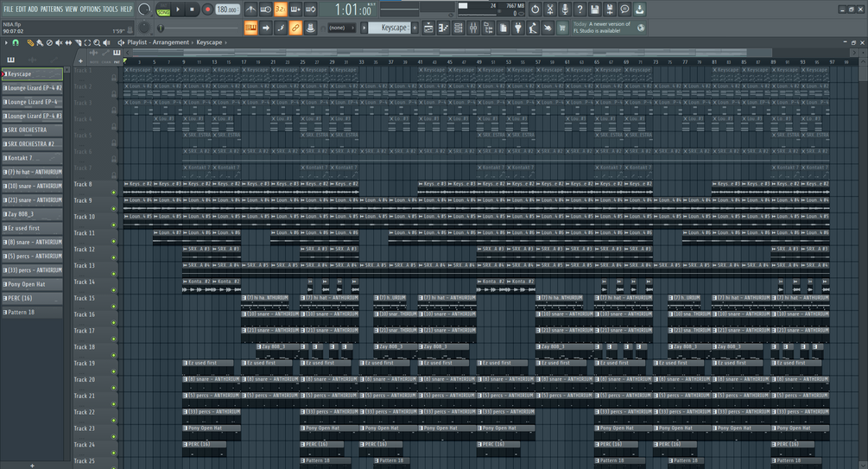This screenshot has width=868, height=469.
Task: Select the playlist Draw pencil tool
Action: [30, 42]
